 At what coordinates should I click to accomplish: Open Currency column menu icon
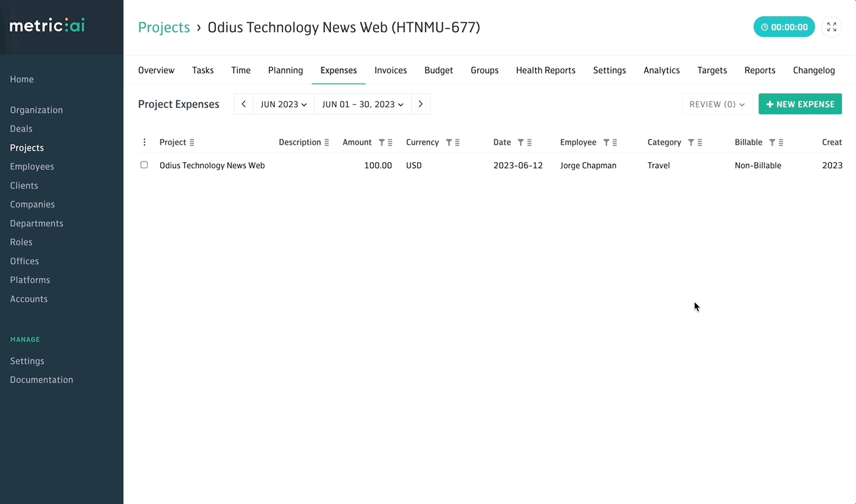click(458, 143)
